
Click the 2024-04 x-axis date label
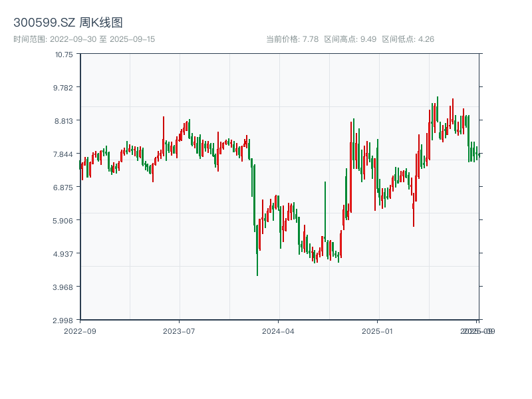coord(279,331)
